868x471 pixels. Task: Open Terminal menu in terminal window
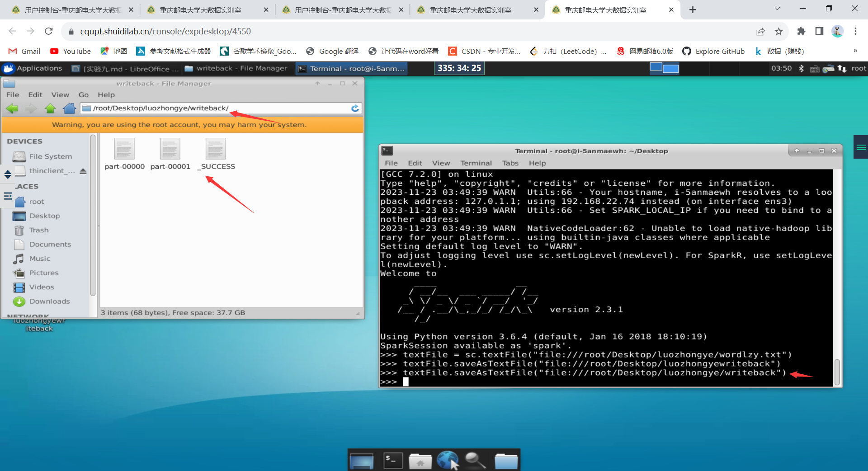coord(476,163)
